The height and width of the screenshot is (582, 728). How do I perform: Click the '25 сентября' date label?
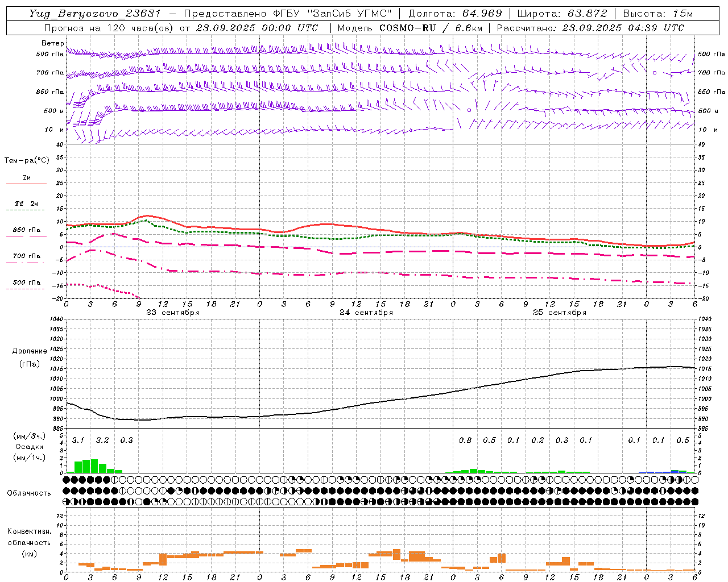tap(559, 313)
